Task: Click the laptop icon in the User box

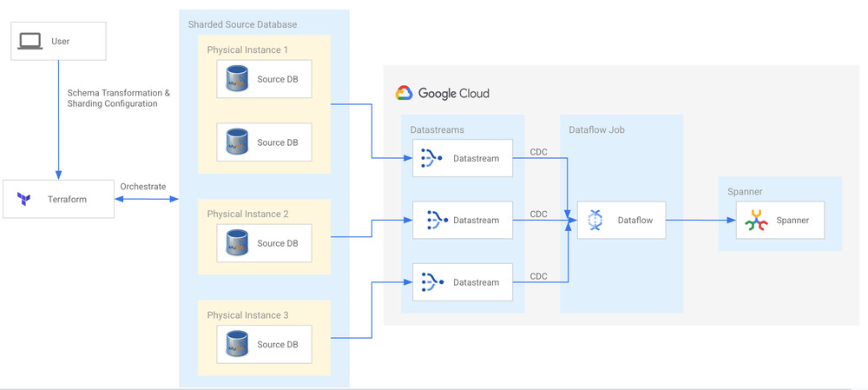Action: 30,41
